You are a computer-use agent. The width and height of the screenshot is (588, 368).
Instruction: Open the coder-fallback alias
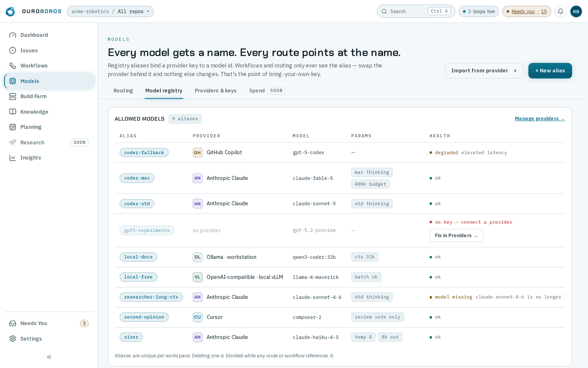144,153
